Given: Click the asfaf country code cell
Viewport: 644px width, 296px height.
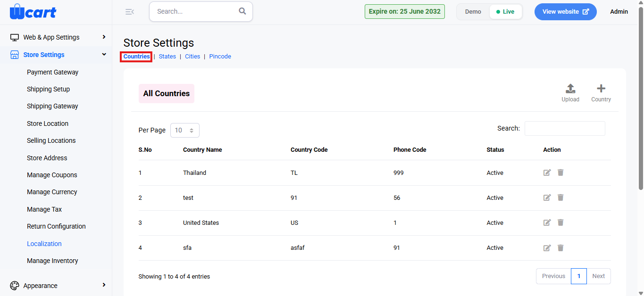Looking at the screenshot, I should [298, 248].
